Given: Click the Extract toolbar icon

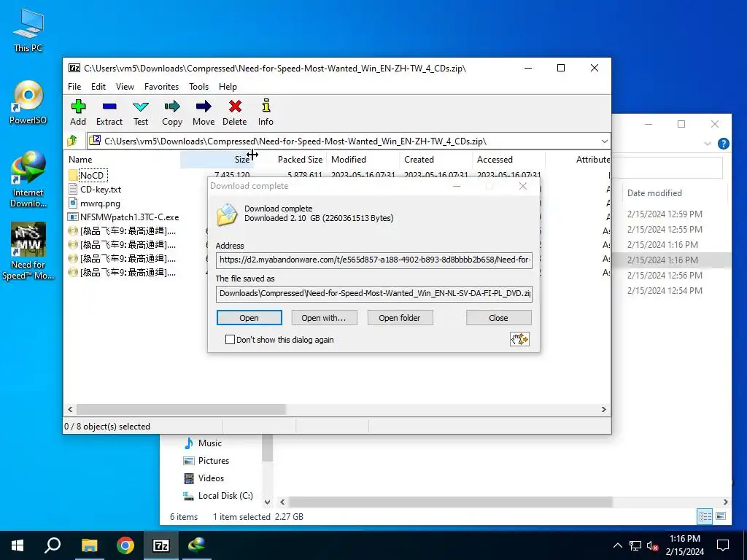Looking at the screenshot, I should [109, 113].
